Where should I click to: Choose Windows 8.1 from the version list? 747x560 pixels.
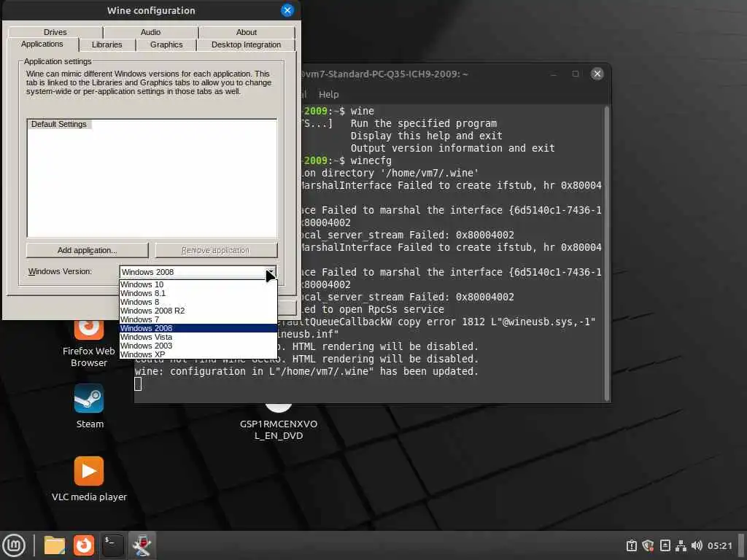pyautogui.click(x=198, y=293)
